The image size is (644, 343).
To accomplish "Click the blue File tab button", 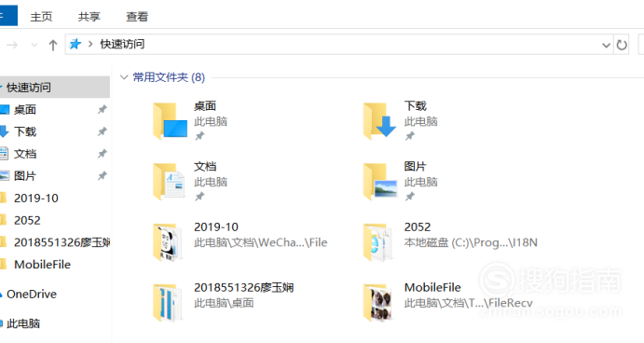I will 8,16.
